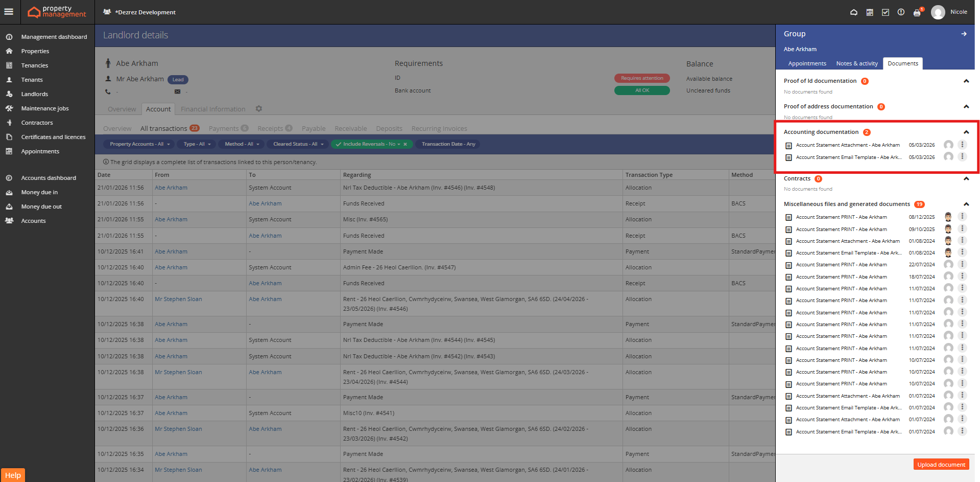Screen dimensions: 980x482
Task: Click the arrow icon beside the Group heading
Action: tap(964, 34)
